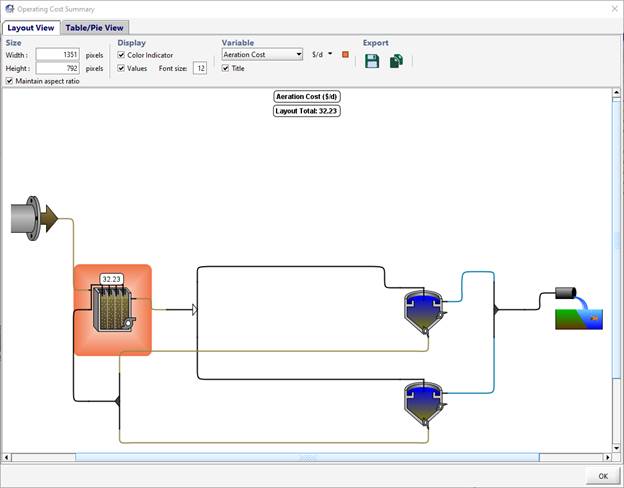Image resolution: width=624 pixels, height=488 pixels.
Task: Open the $/d units dropdown arrow
Action: pyautogui.click(x=330, y=54)
